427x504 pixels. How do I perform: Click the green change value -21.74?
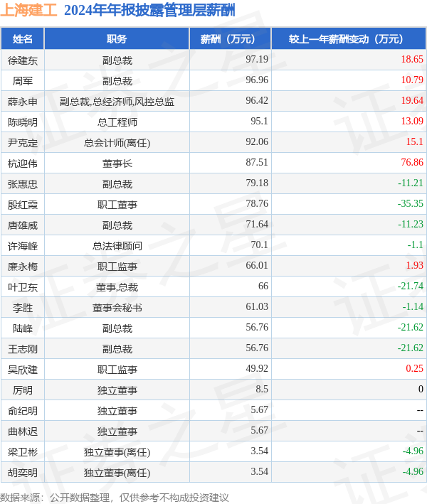pos(410,286)
